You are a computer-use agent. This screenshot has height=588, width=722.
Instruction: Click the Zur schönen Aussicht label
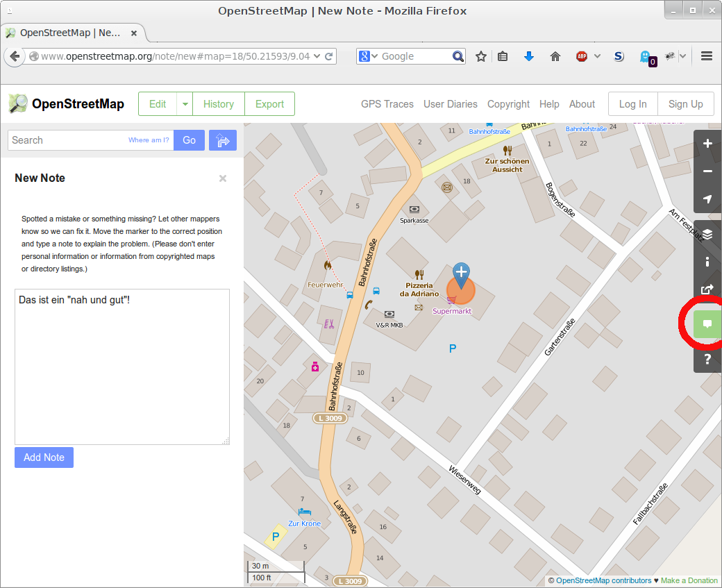[507, 165]
